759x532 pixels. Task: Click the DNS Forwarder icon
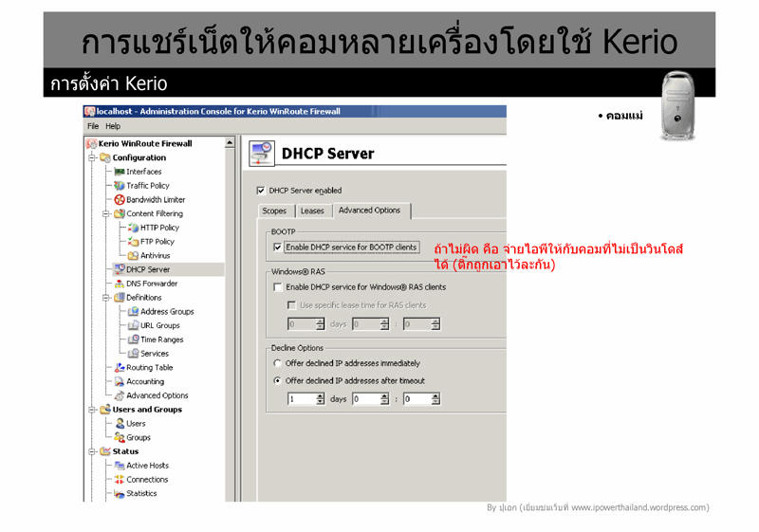point(120,284)
